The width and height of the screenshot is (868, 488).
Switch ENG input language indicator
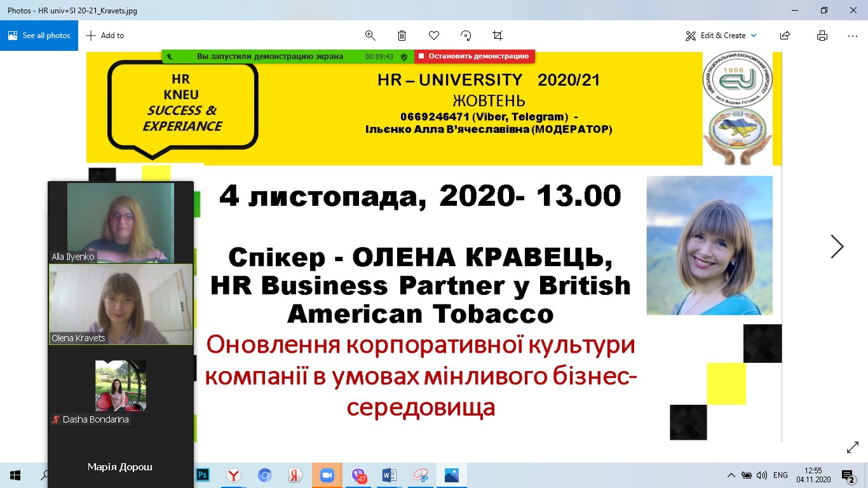pos(780,475)
